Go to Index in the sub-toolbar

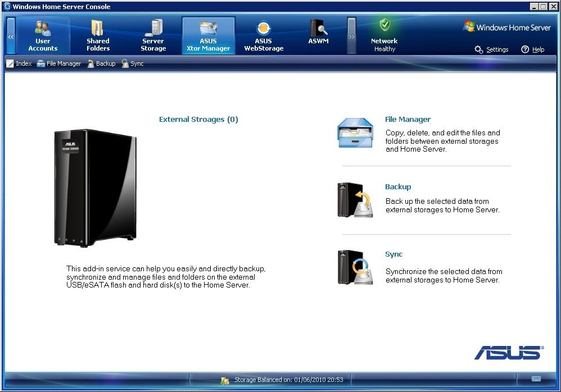[x=19, y=63]
